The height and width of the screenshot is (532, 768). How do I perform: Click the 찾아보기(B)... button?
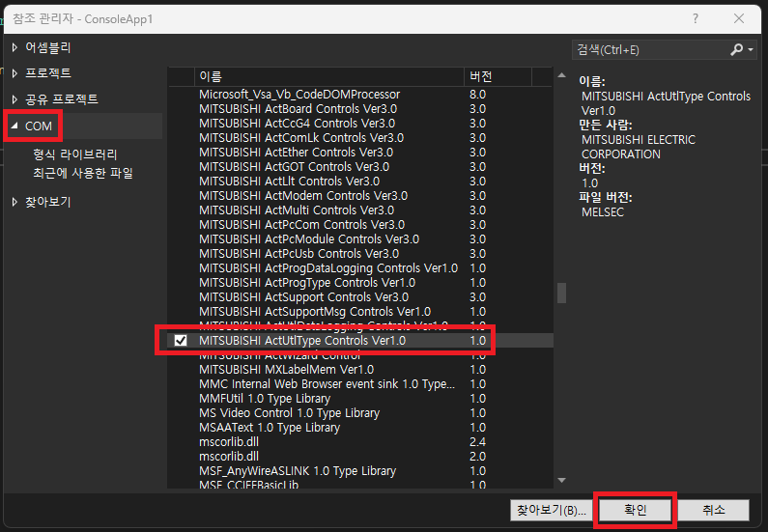coord(552,510)
